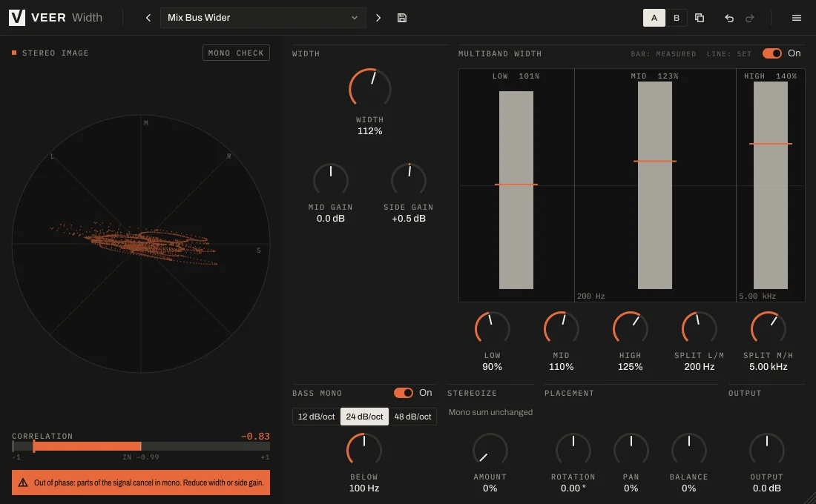Screen dimensions: 816x504
Task: Click the Output gain knob
Action: click(766, 450)
